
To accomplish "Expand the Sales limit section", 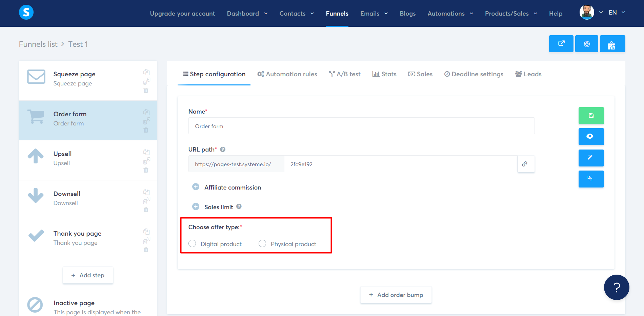I will click(196, 206).
